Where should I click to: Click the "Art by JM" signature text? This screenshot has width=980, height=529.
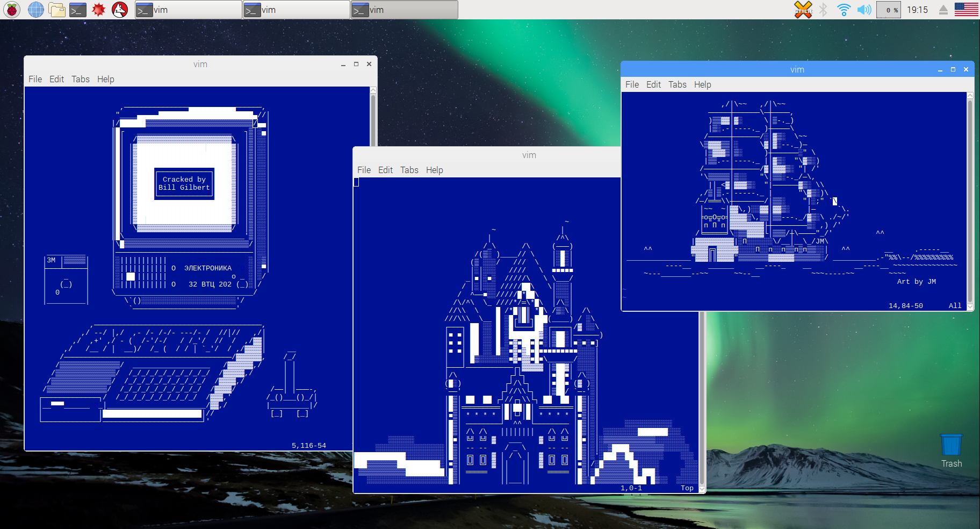click(917, 282)
